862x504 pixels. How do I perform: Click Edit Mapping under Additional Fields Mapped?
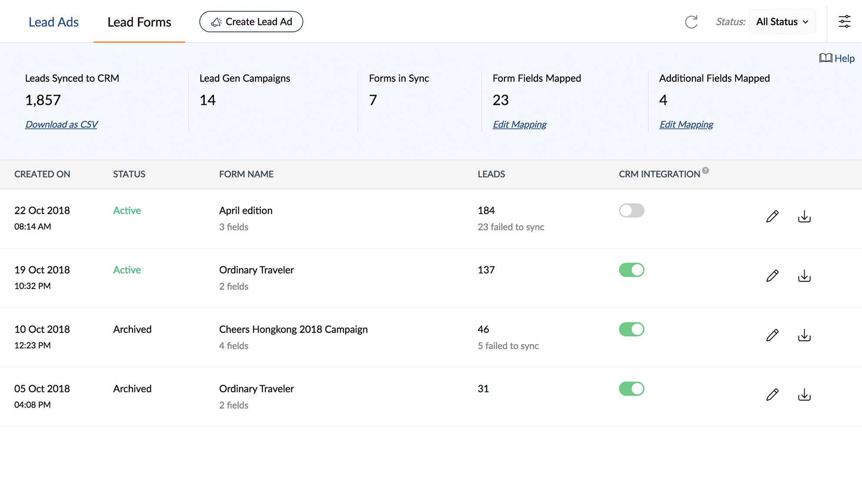point(686,124)
